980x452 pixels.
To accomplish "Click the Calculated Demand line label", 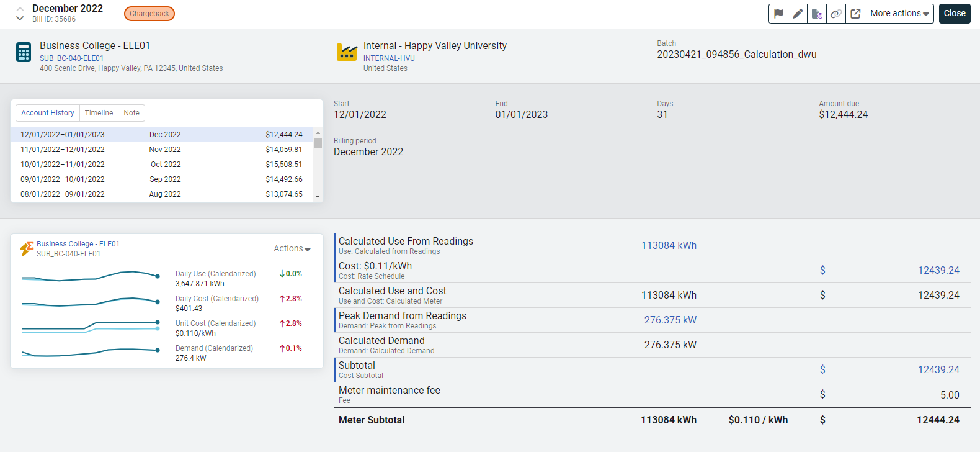I will 381,341.
